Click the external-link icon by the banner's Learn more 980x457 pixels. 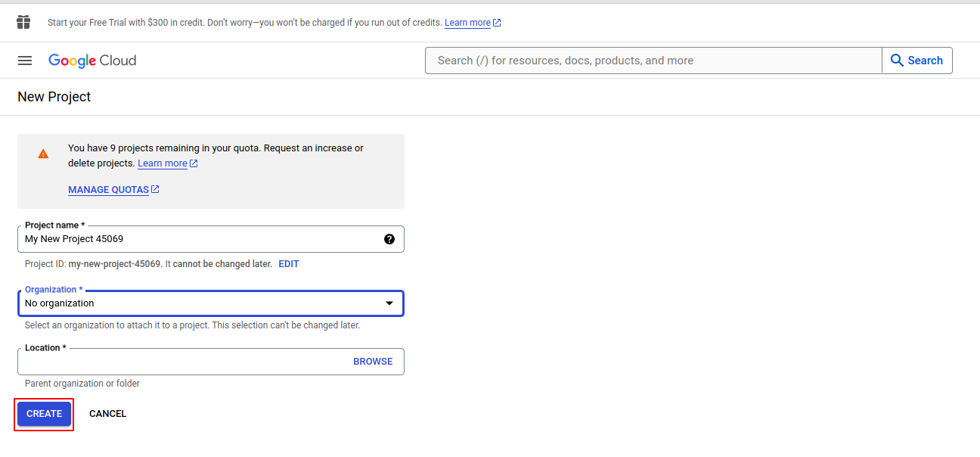coord(497,23)
